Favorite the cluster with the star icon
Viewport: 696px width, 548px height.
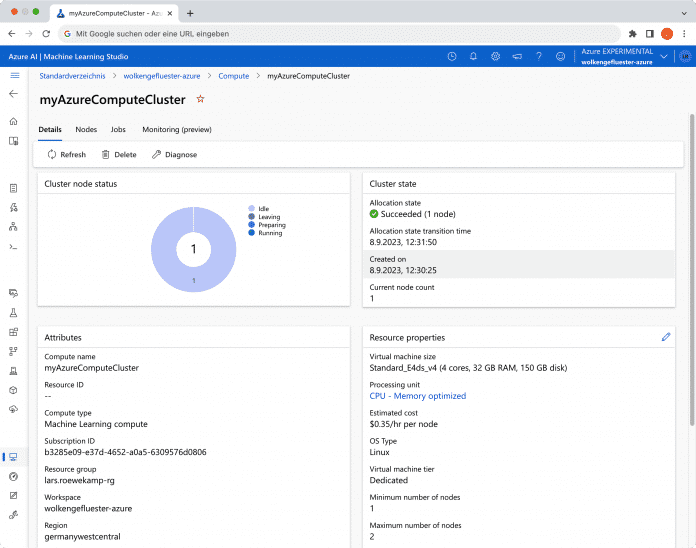[200, 99]
